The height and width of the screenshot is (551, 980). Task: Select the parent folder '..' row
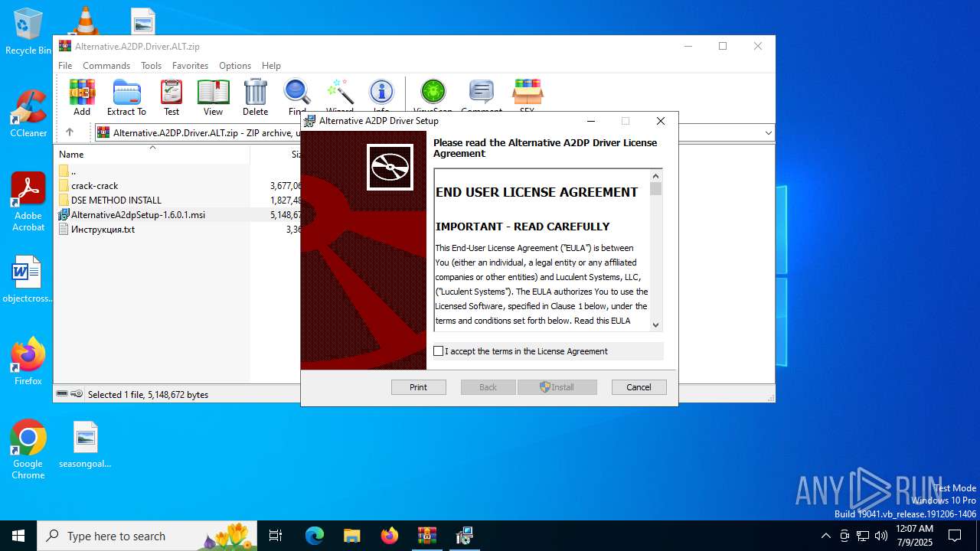point(178,171)
